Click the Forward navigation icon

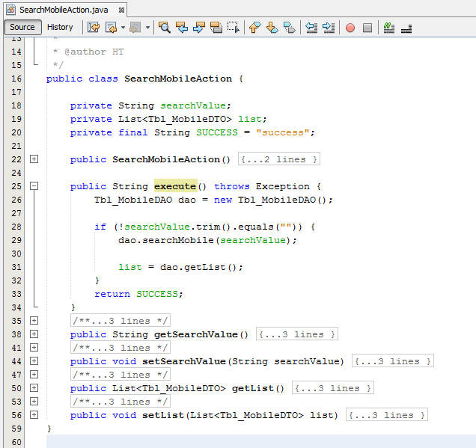pyautogui.click(x=135, y=27)
